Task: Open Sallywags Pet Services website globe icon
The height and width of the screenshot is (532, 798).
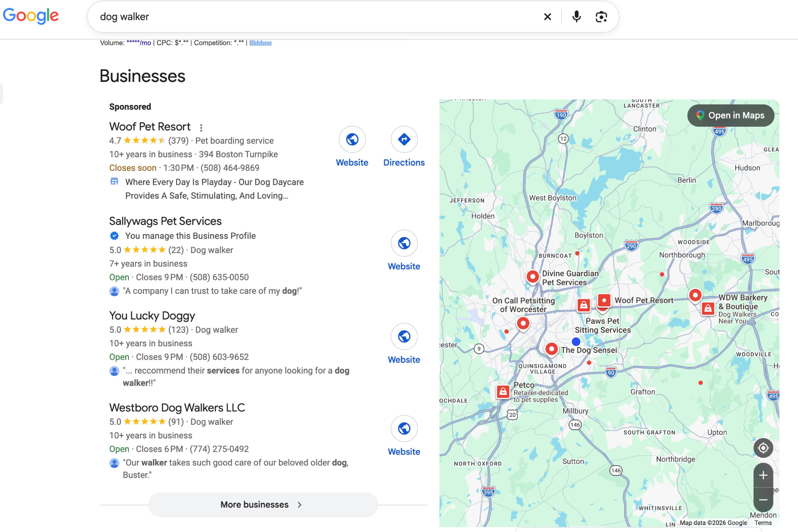Action: (x=404, y=243)
